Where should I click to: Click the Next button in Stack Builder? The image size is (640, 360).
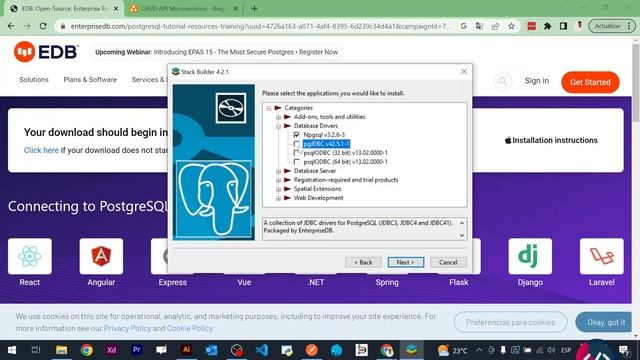[406, 262]
